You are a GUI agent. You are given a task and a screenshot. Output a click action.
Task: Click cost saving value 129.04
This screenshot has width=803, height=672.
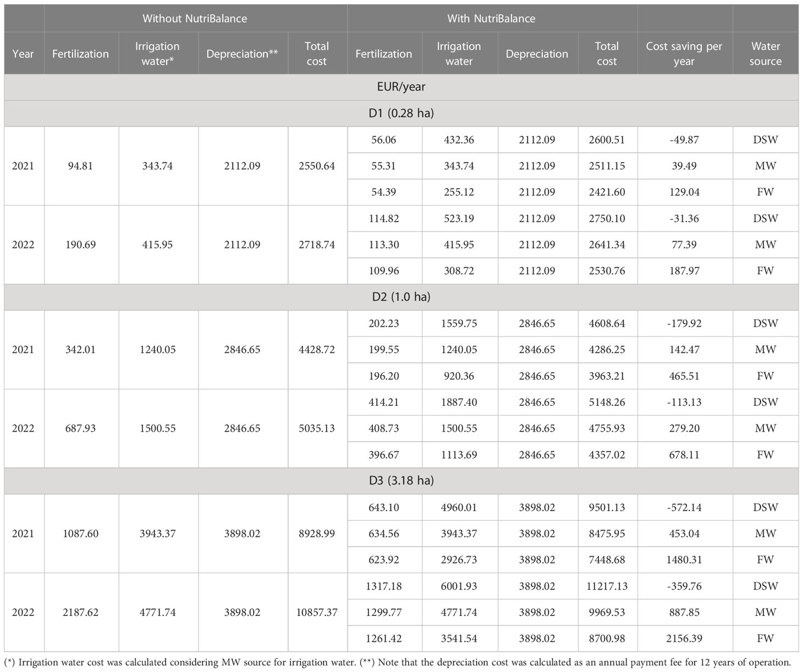tap(684, 192)
